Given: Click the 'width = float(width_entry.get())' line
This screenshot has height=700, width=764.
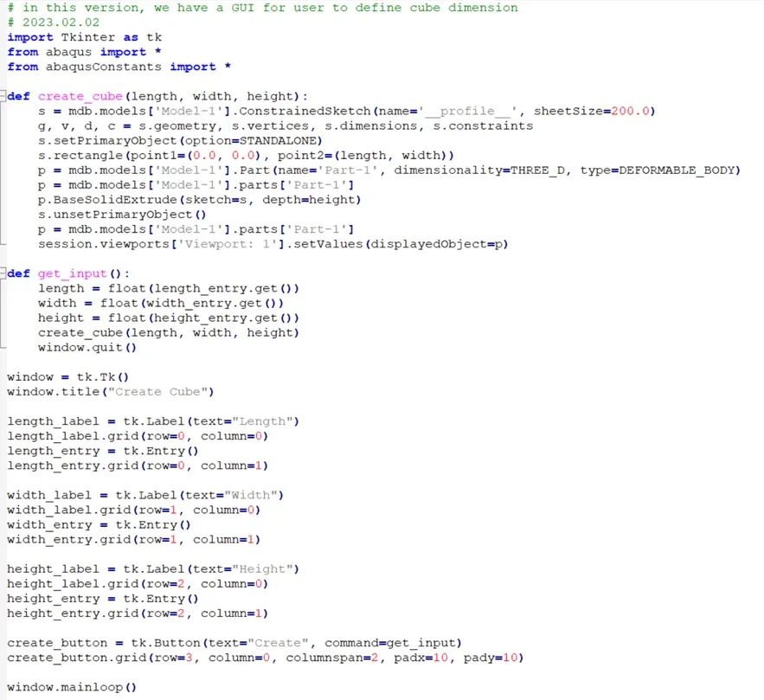Looking at the screenshot, I should point(161,303).
